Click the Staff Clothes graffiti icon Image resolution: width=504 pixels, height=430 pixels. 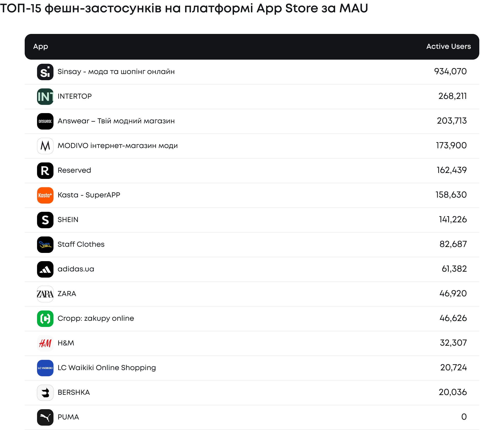[x=45, y=245]
